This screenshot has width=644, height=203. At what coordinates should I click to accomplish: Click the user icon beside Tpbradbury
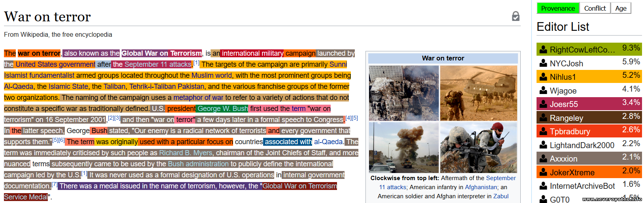click(x=544, y=131)
